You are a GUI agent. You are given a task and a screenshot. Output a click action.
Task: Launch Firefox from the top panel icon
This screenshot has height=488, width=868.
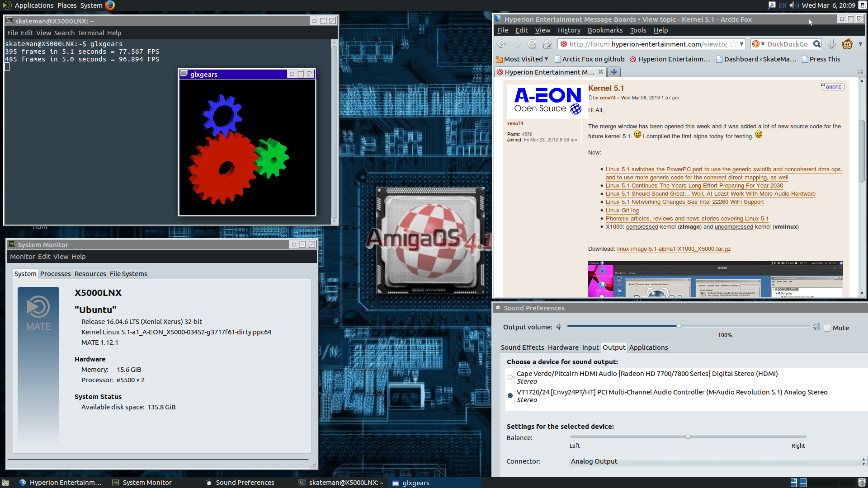[x=110, y=5]
